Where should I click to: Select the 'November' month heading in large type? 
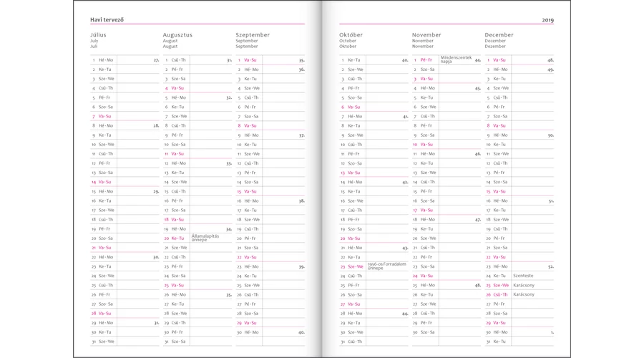click(x=426, y=35)
